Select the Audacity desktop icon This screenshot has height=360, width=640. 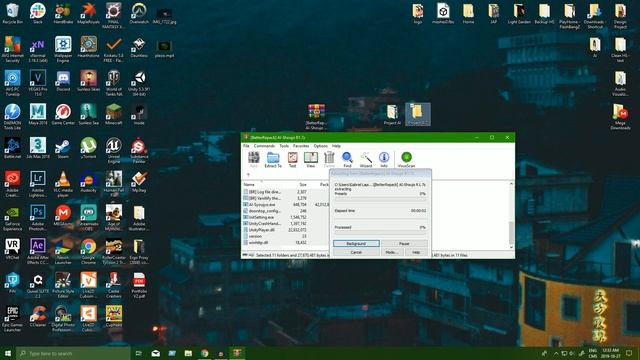[x=88, y=182]
